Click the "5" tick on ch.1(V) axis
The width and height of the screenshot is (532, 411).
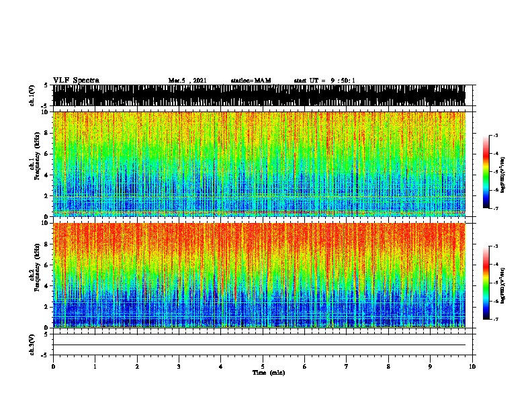coord(46,85)
